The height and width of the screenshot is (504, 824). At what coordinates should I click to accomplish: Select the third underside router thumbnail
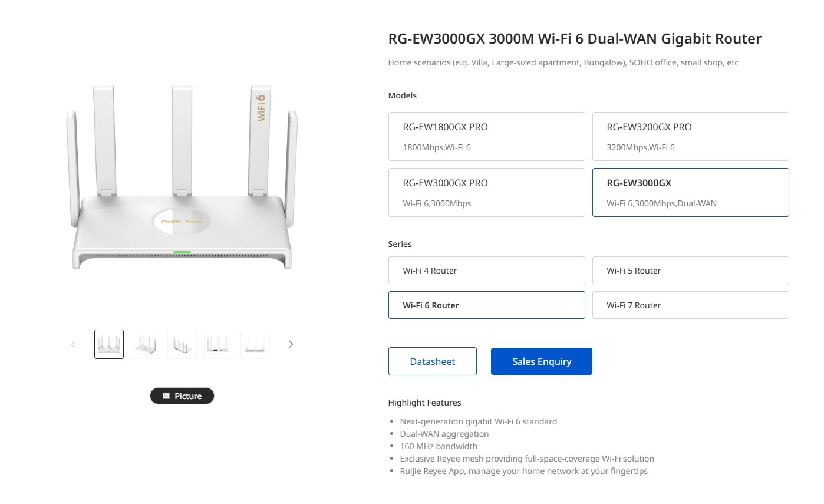point(182,344)
